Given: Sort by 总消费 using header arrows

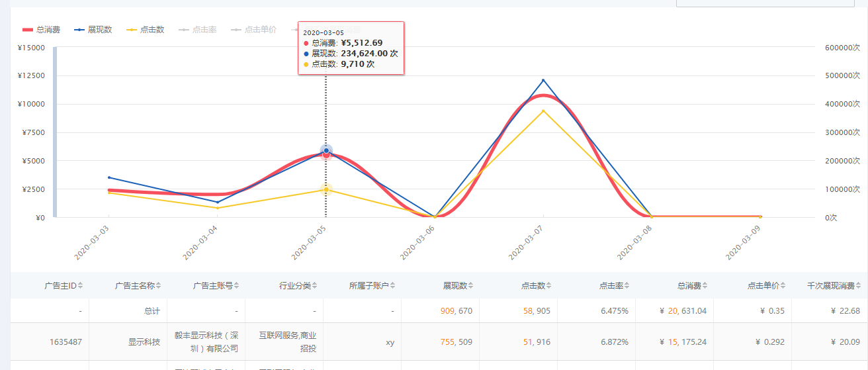Looking at the screenshot, I should [705, 286].
